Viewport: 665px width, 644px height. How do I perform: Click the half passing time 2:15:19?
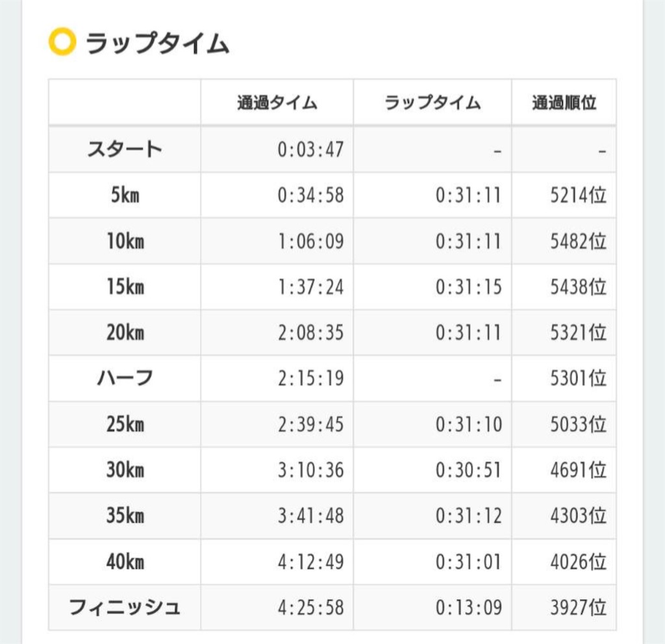(x=310, y=378)
